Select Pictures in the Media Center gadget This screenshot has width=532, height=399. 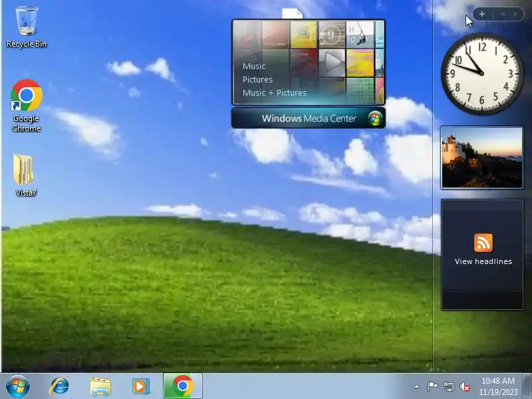coord(257,79)
